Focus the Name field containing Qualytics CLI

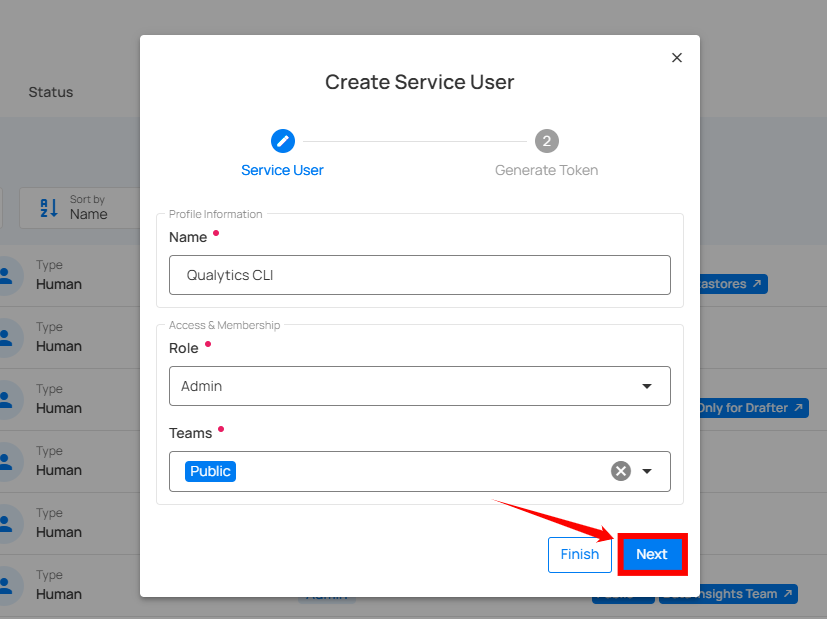pos(419,275)
